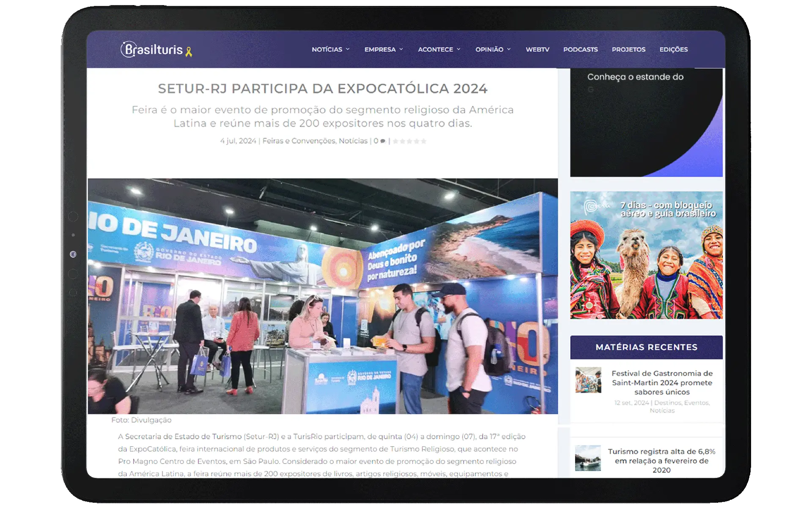Go to the Projetos menu item
Image resolution: width=812 pixels, height=510 pixels.
[x=628, y=49]
